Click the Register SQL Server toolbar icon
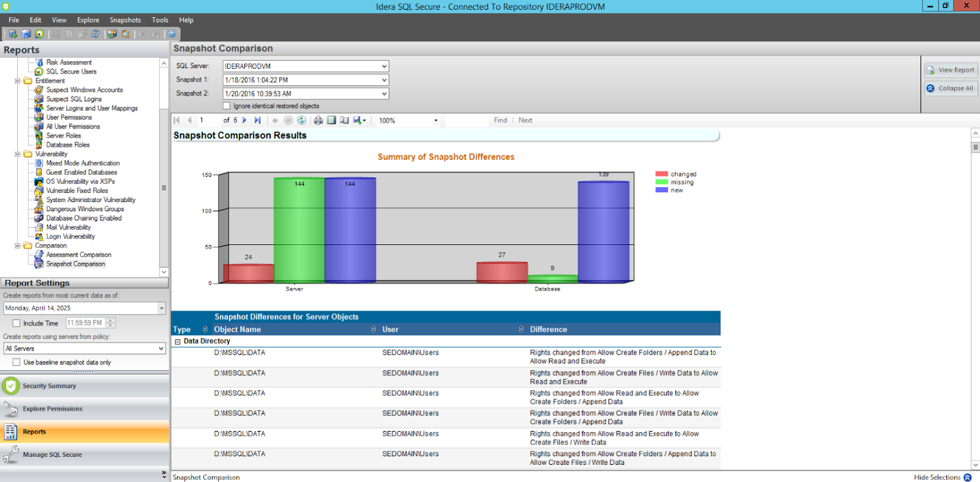The image size is (980, 482). coord(13,34)
